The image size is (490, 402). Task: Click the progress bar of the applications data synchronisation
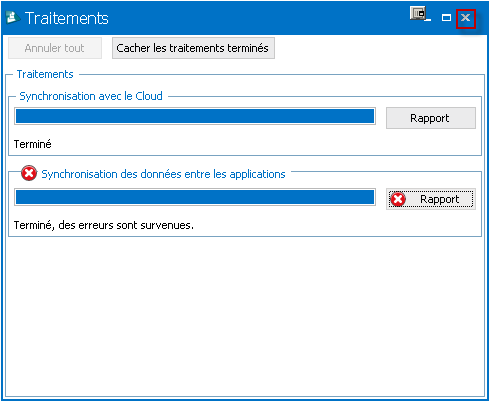(195, 197)
